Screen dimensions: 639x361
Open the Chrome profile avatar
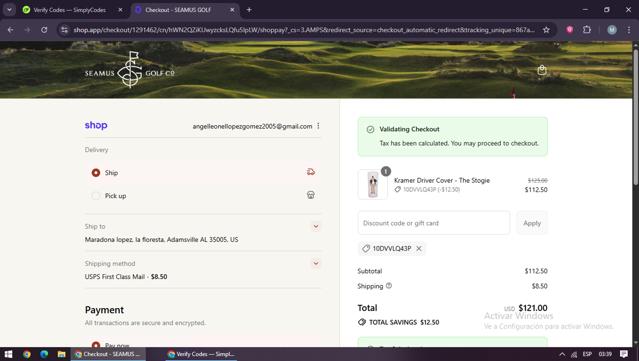(612, 30)
